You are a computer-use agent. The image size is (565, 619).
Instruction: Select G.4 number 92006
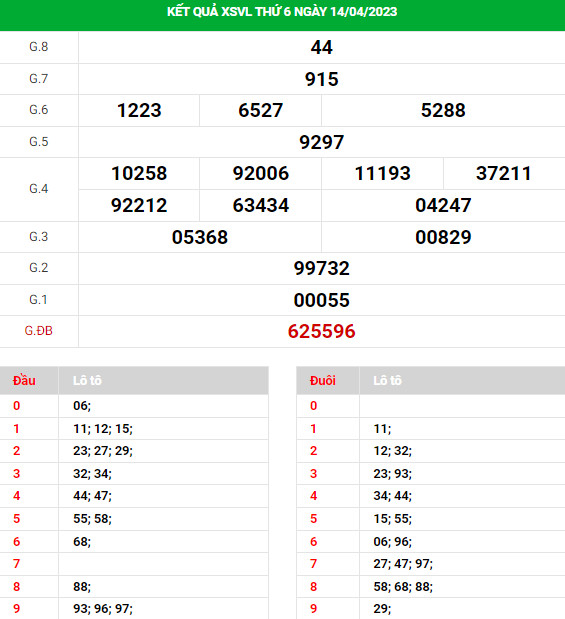[261, 173]
